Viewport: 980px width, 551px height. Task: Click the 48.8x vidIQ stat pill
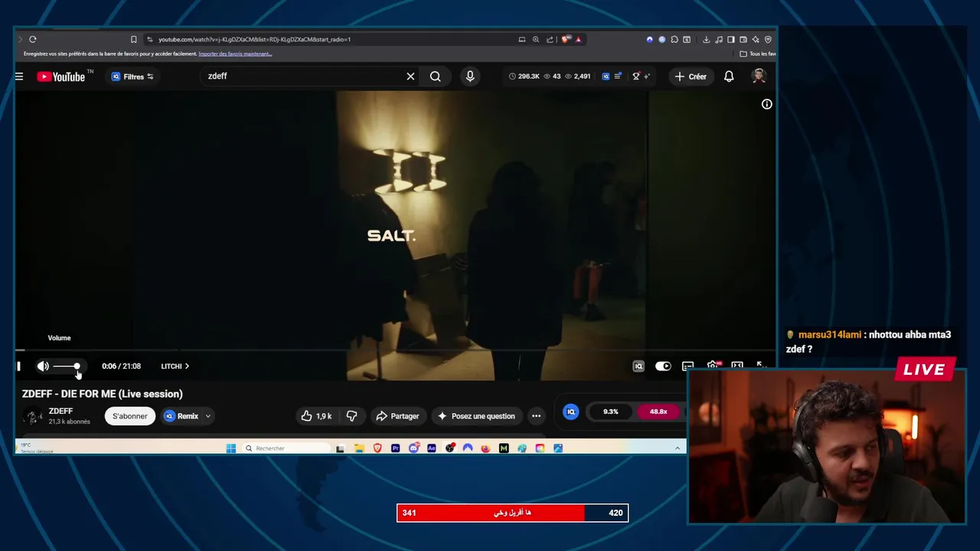pos(658,412)
